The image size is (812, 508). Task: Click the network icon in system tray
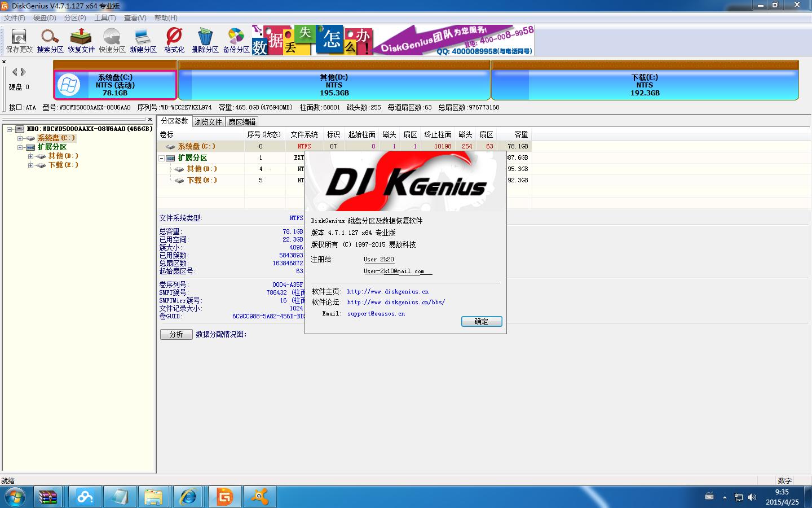(739, 497)
